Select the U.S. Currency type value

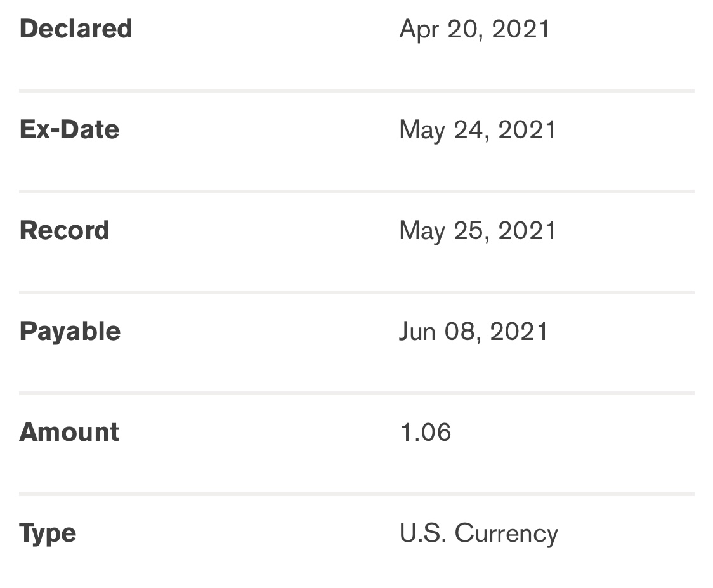(x=478, y=533)
